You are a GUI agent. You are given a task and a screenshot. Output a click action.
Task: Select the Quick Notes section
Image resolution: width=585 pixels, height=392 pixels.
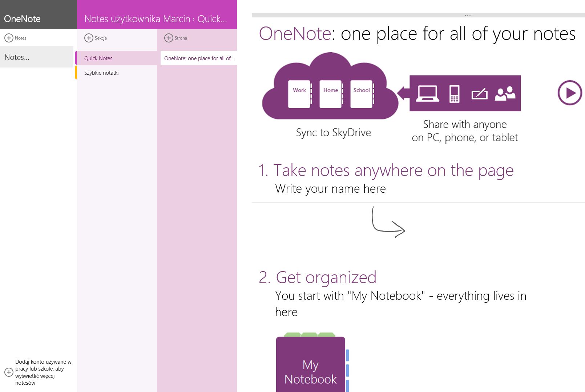point(116,58)
